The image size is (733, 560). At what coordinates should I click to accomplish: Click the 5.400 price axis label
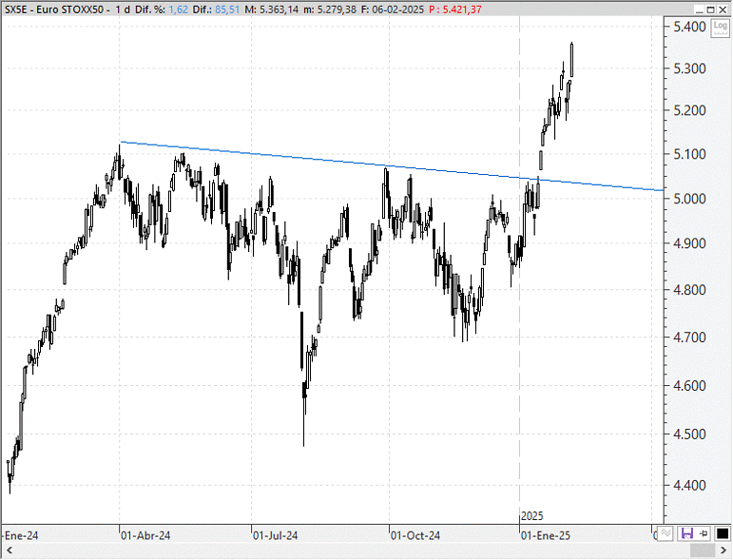click(689, 27)
